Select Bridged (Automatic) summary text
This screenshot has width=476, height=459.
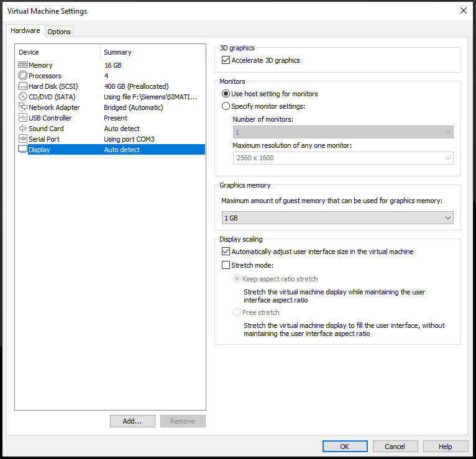tap(134, 107)
